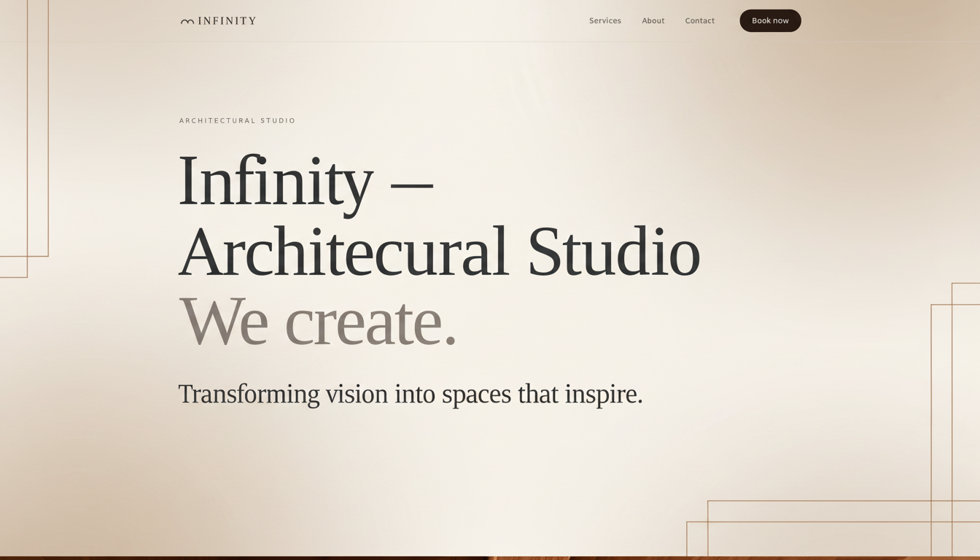Click the 'Architecural Studio' headline text
The height and width of the screenshot is (560, 980).
pyautogui.click(x=440, y=252)
